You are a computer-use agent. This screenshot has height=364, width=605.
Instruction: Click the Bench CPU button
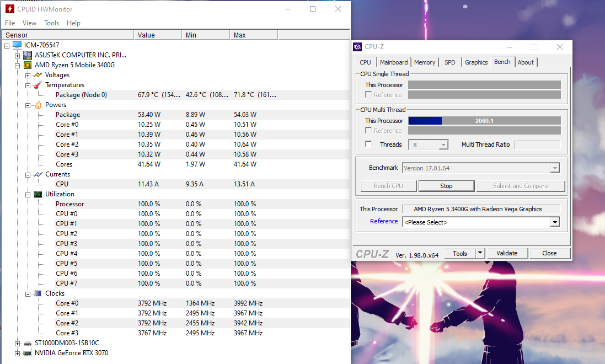click(389, 186)
